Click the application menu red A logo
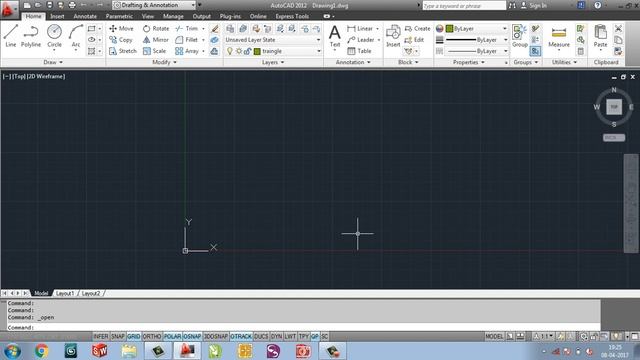Image resolution: width=640 pixels, height=360 pixels. (8, 9)
